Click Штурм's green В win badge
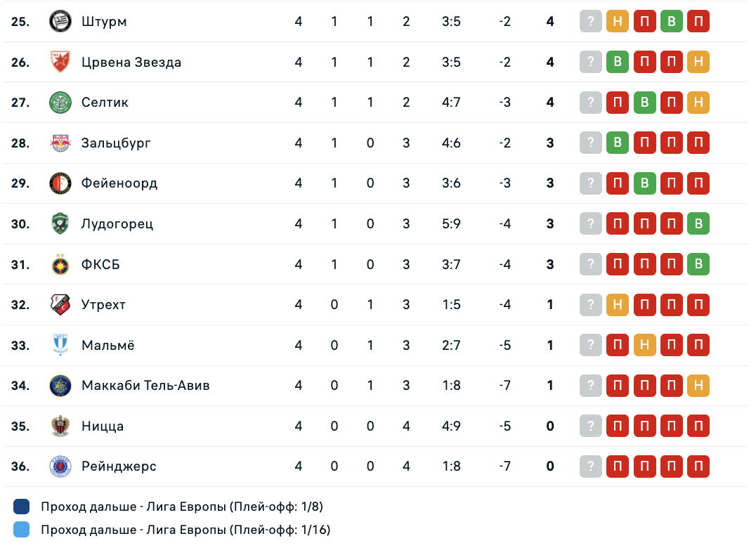756x548 pixels. pyautogui.click(x=671, y=22)
